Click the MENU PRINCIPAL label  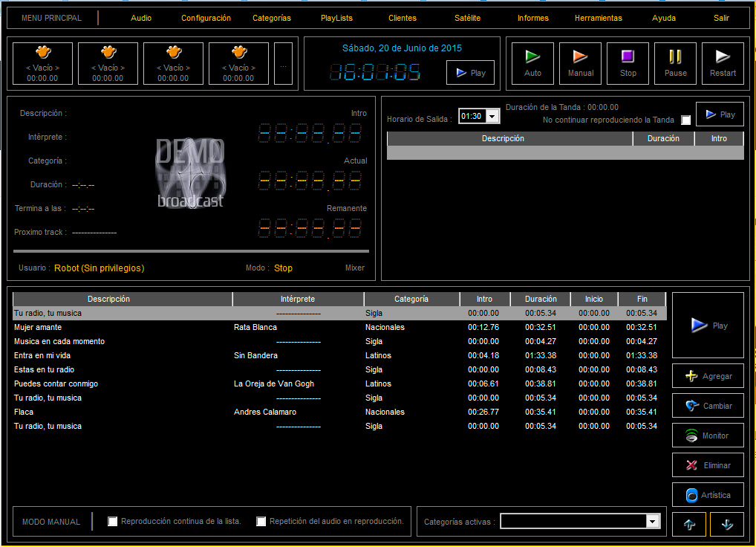[x=51, y=18]
